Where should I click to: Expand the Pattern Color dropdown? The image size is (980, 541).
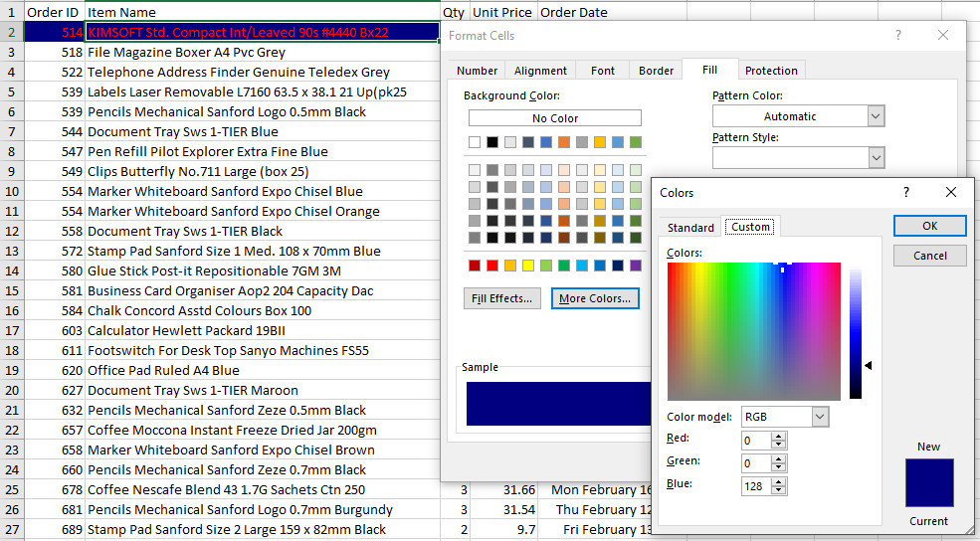876,116
